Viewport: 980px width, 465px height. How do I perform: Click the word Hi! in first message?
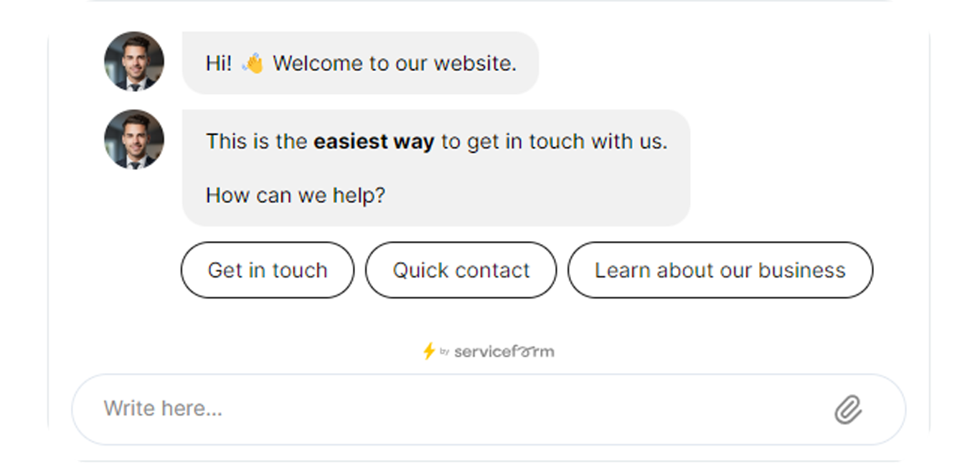click(219, 63)
